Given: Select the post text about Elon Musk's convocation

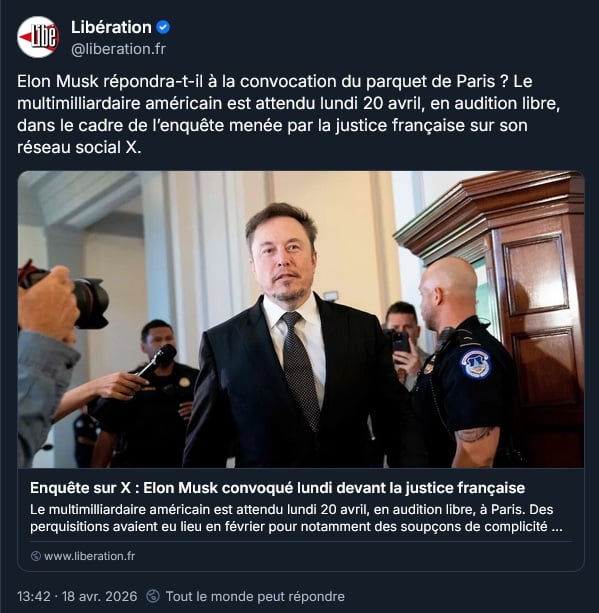Looking at the screenshot, I should pos(289,114).
